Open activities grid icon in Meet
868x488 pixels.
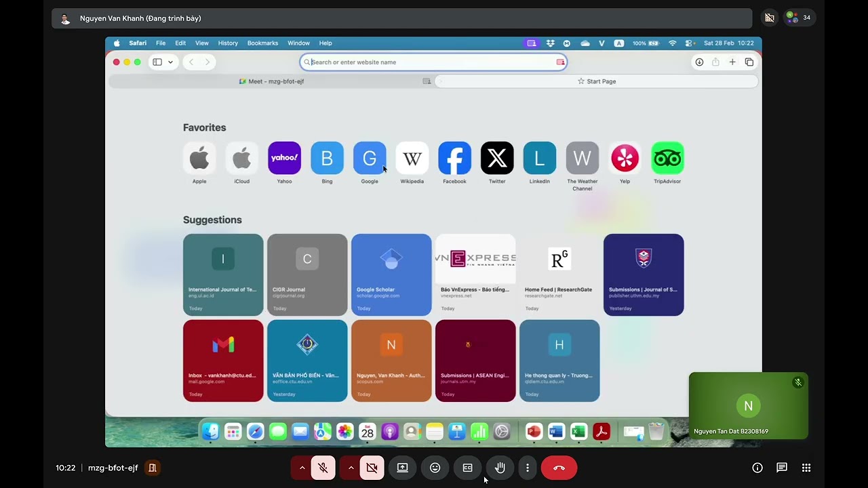pyautogui.click(x=806, y=468)
